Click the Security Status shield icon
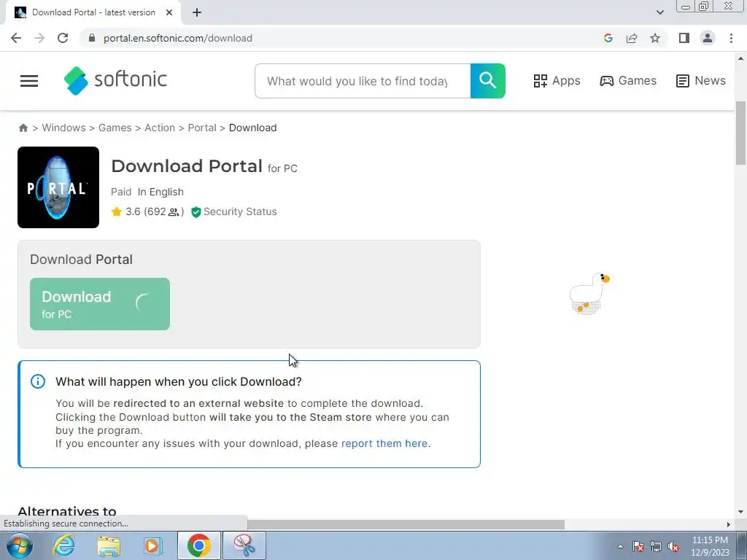This screenshot has width=747, height=560. 196,212
